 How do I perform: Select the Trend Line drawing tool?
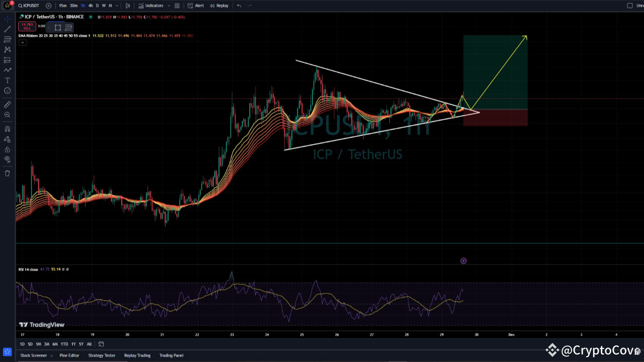click(7, 29)
